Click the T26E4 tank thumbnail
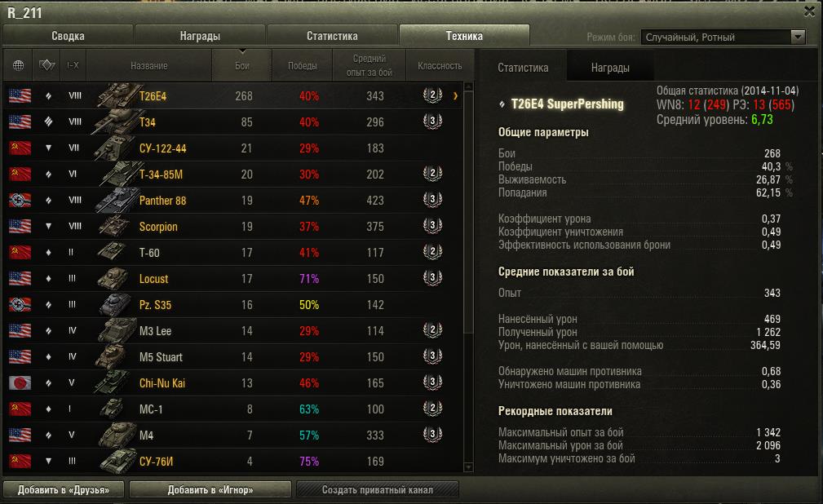The height and width of the screenshot is (504, 823). (117, 95)
